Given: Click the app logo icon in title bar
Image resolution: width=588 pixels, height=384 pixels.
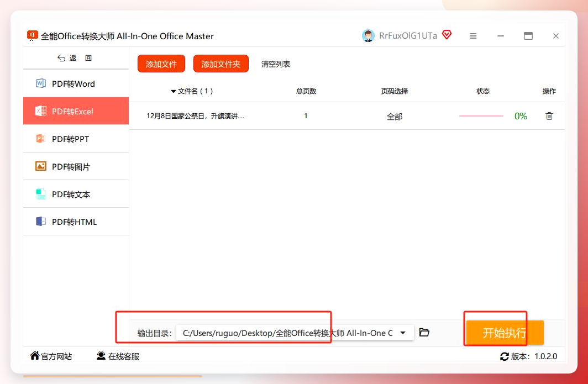Looking at the screenshot, I should [x=32, y=35].
